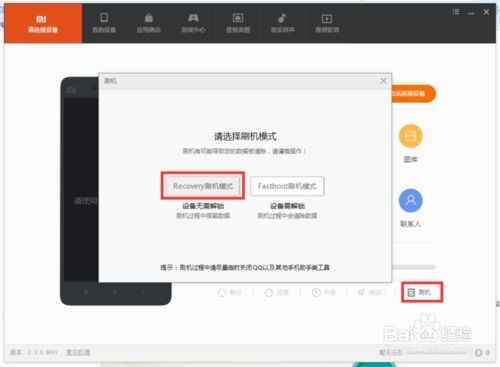Open the My Device phone icon tab
Image resolution: width=500 pixels, height=367 pixels.
(104, 23)
